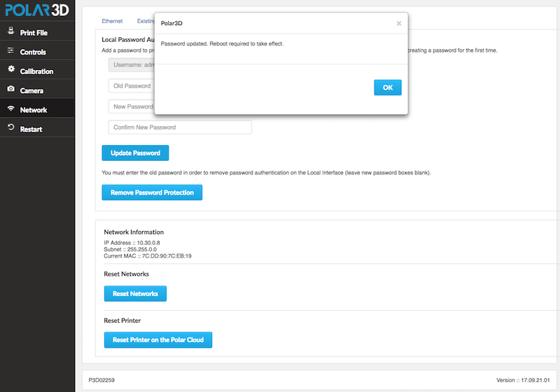Image resolution: width=560 pixels, height=392 pixels.
Task: Confirm the dialog with OK
Action: [388, 87]
